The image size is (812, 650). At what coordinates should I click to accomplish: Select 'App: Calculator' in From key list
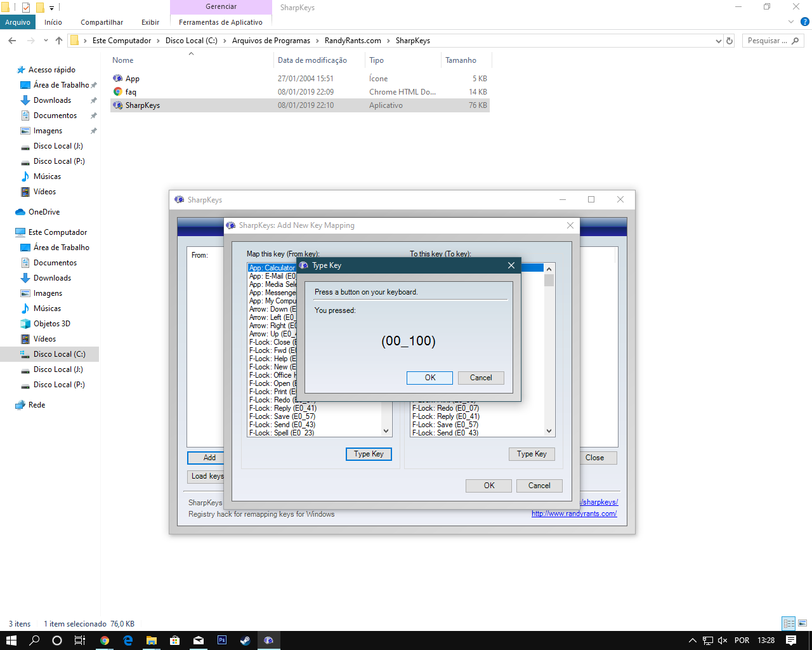point(272,268)
